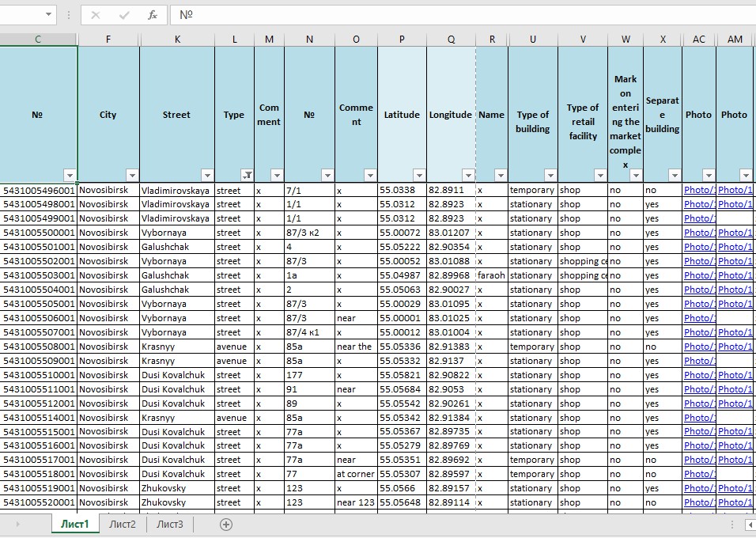Open the Type of building filter dropdown
Viewport: 756px width, 538px height.
[550, 175]
